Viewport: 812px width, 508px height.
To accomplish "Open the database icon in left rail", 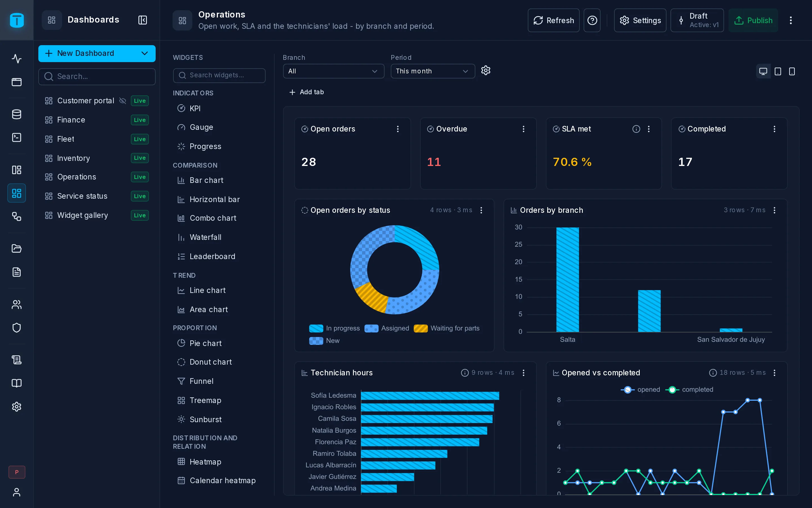I will tap(16, 114).
